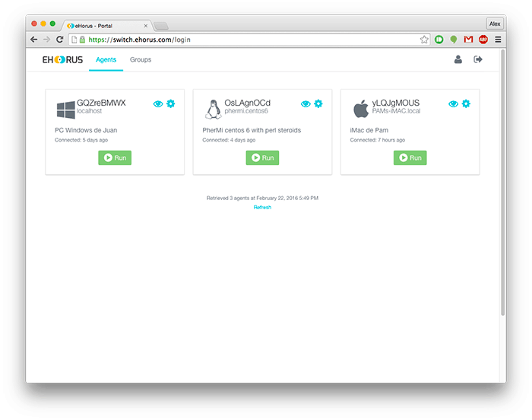Run the PherMi centos 6 agent

point(262,157)
